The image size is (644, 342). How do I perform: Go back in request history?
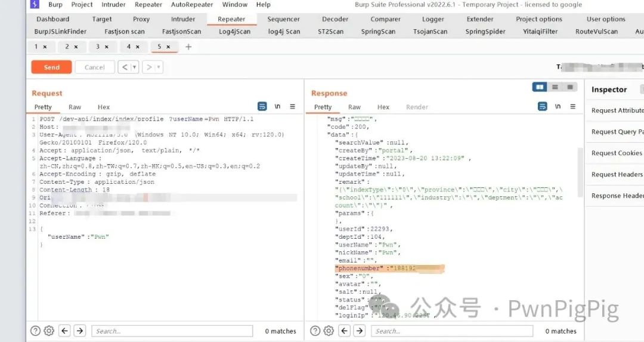(x=125, y=67)
